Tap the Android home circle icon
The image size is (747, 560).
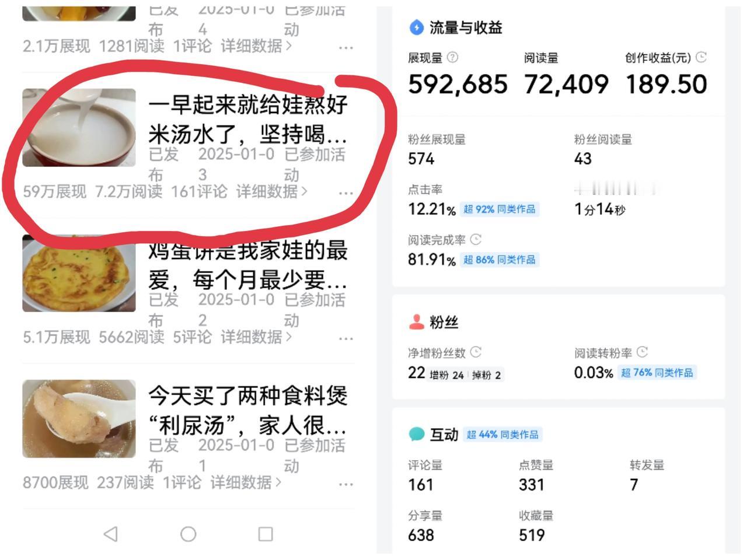pos(188,534)
